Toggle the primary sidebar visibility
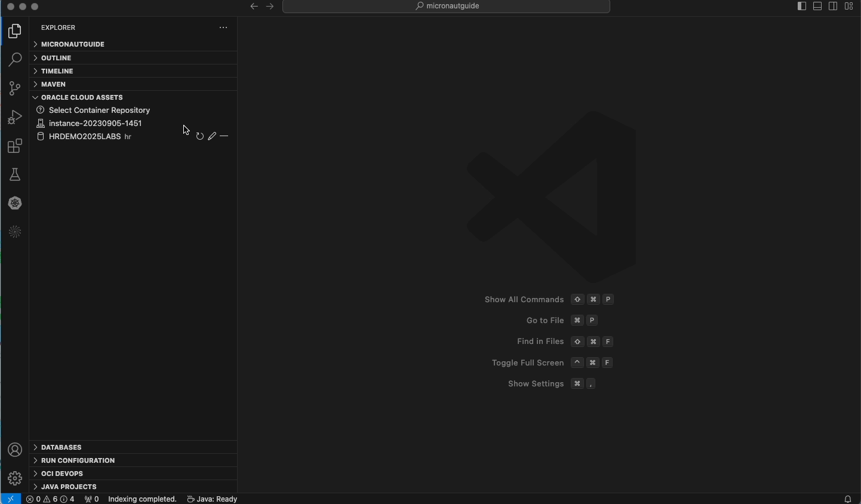 [801, 6]
